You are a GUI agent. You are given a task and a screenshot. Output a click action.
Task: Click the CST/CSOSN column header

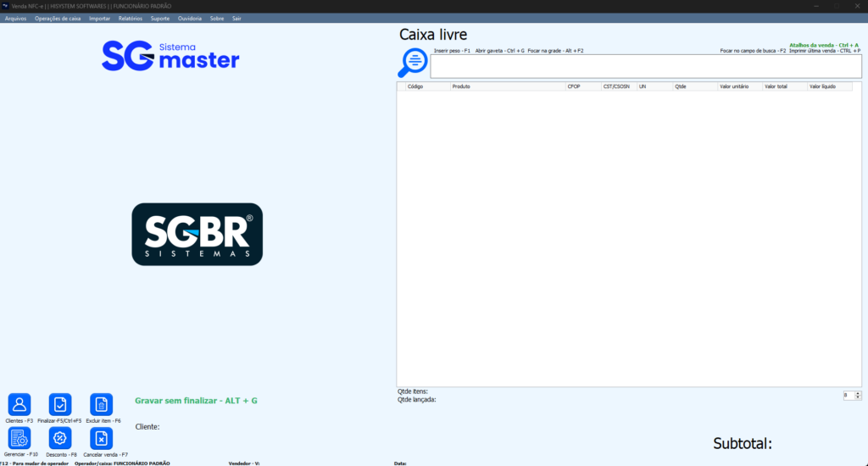click(x=619, y=86)
